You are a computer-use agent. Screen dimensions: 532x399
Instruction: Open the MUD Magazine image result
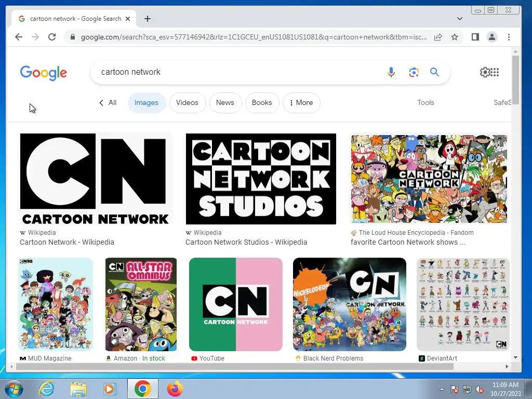(x=56, y=304)
